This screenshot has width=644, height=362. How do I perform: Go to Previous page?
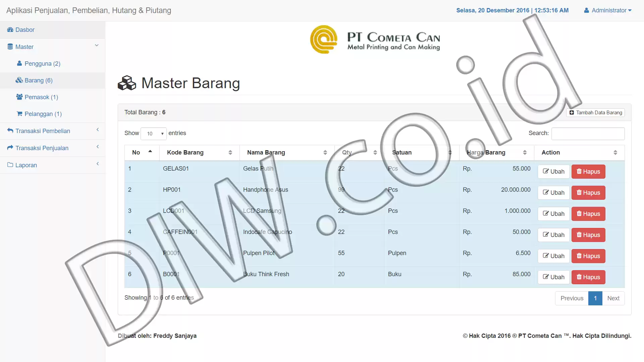click(572, 298)
